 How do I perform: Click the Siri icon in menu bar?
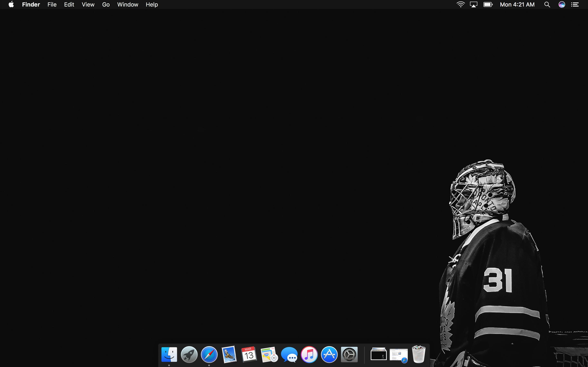click(x=561, y=5)
